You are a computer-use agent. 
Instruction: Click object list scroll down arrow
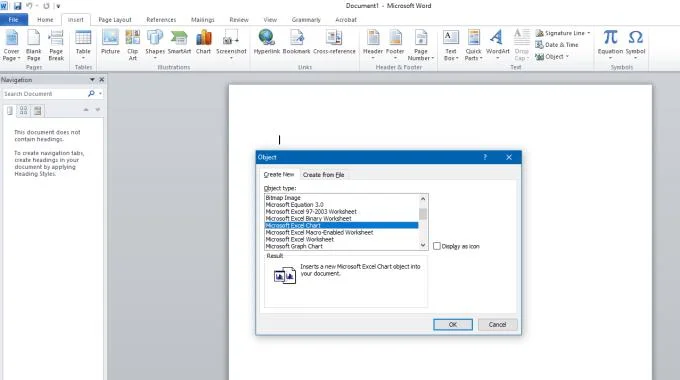(423, 246)
